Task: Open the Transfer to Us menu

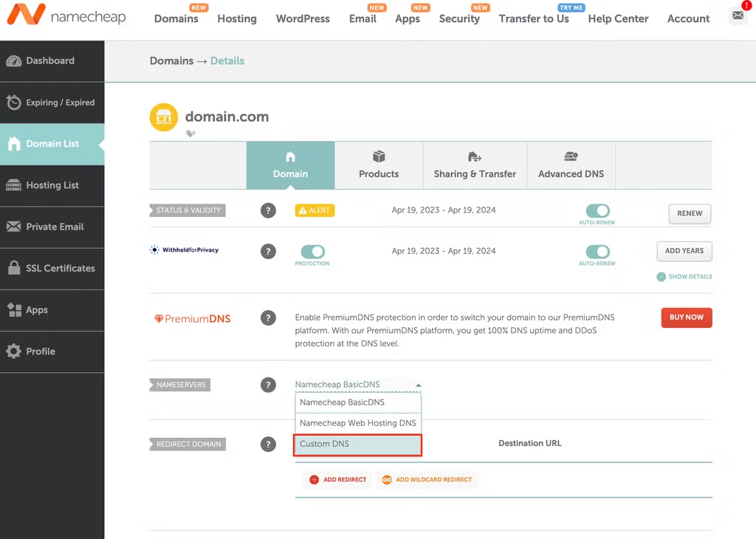Action: 534,18
